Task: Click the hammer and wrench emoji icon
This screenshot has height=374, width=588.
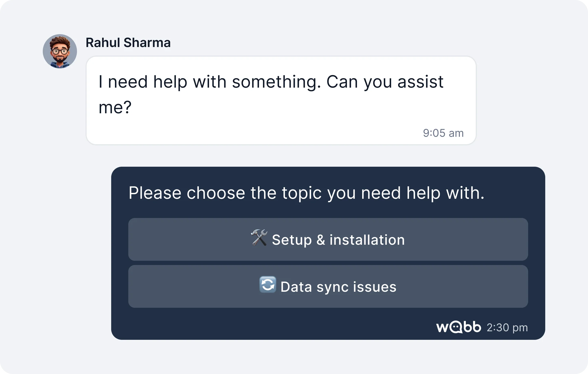Action: [259, 237]
